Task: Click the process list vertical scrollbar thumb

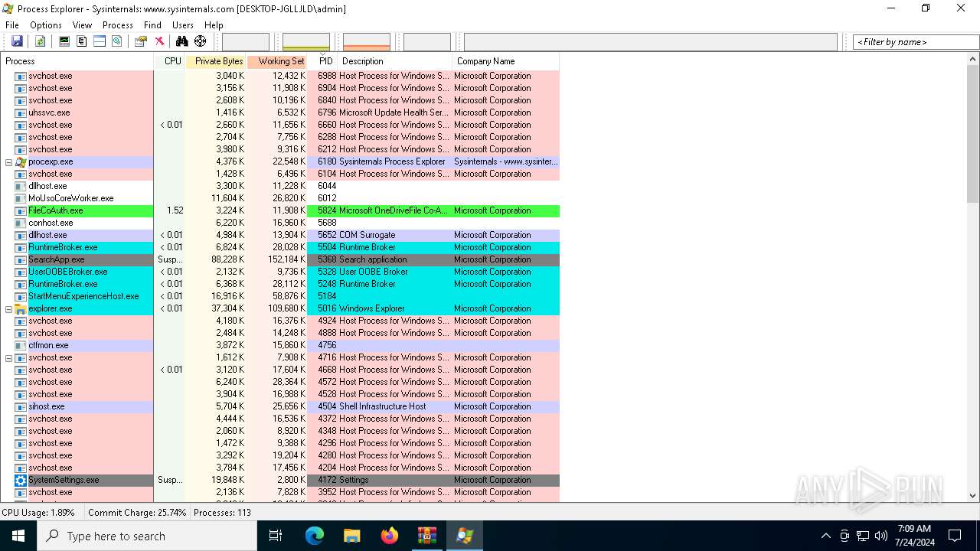Action: [973, 135]
